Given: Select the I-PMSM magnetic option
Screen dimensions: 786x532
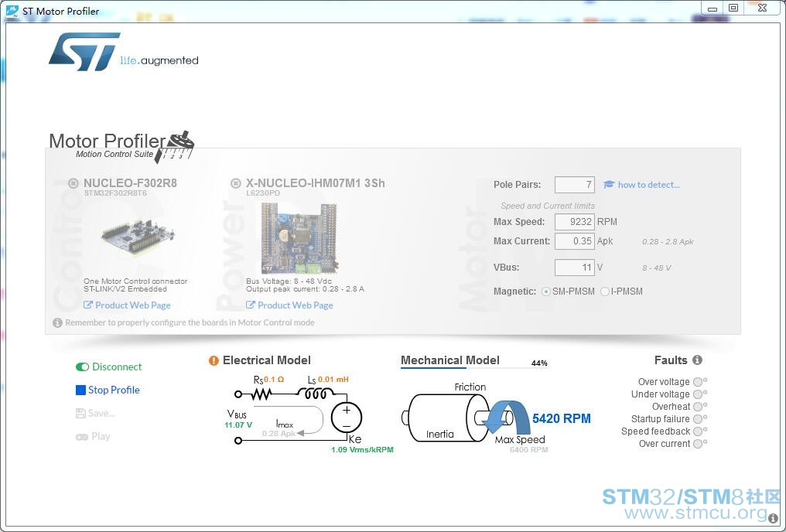Looking at the screenshot, I should pos(605,292).
